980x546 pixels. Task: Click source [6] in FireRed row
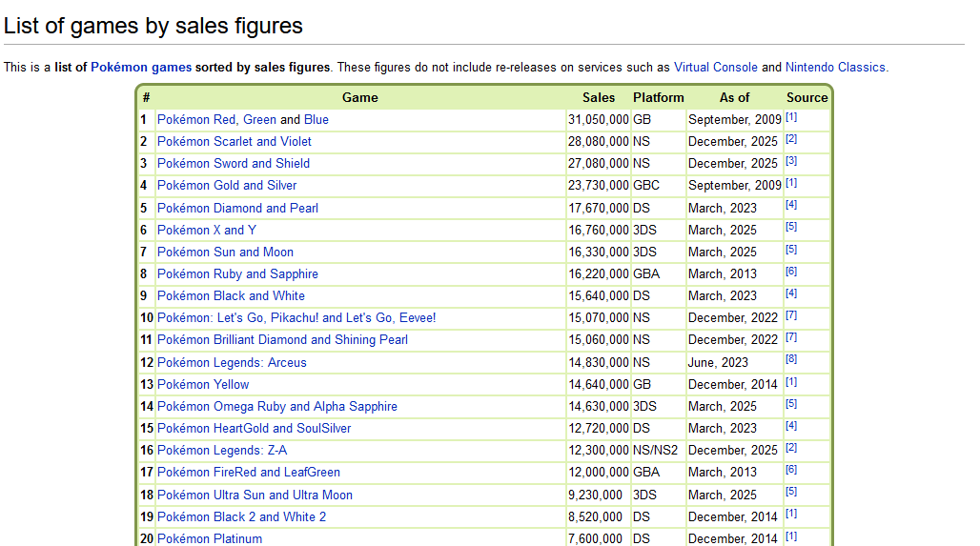791,470
